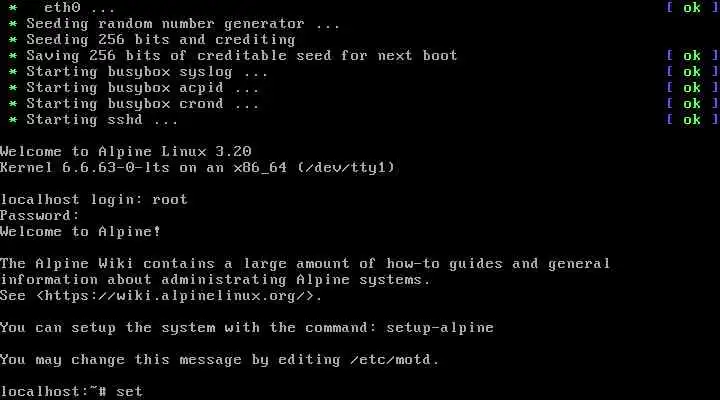Click the 'localhost login: root' line
This screenshot has width=720, height=400.
click(94, 199)
